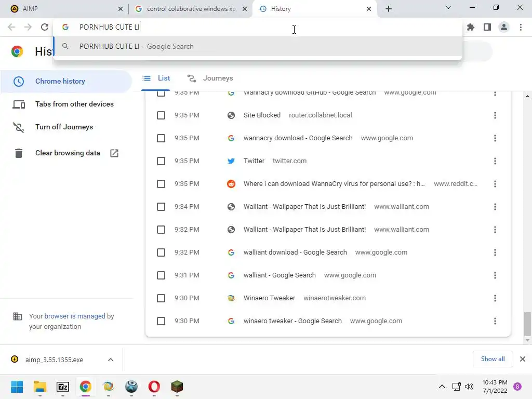Screen dimensions: 532x399
Task: Open the Twitter history link
Action: point(254,161)
